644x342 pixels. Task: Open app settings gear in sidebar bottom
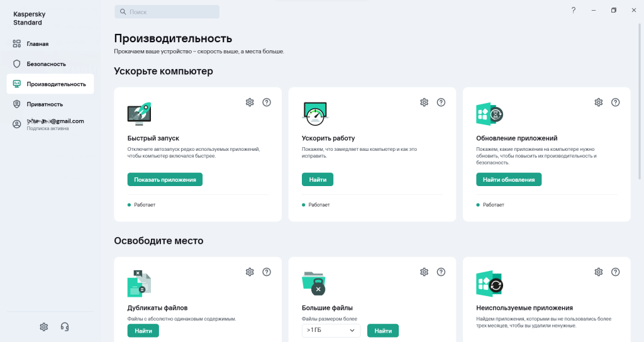43,327
